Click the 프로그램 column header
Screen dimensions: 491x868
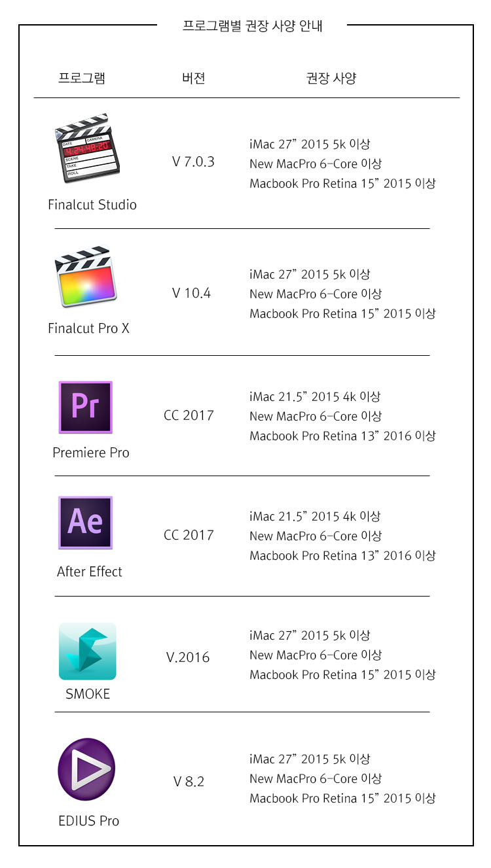point(82,78)
